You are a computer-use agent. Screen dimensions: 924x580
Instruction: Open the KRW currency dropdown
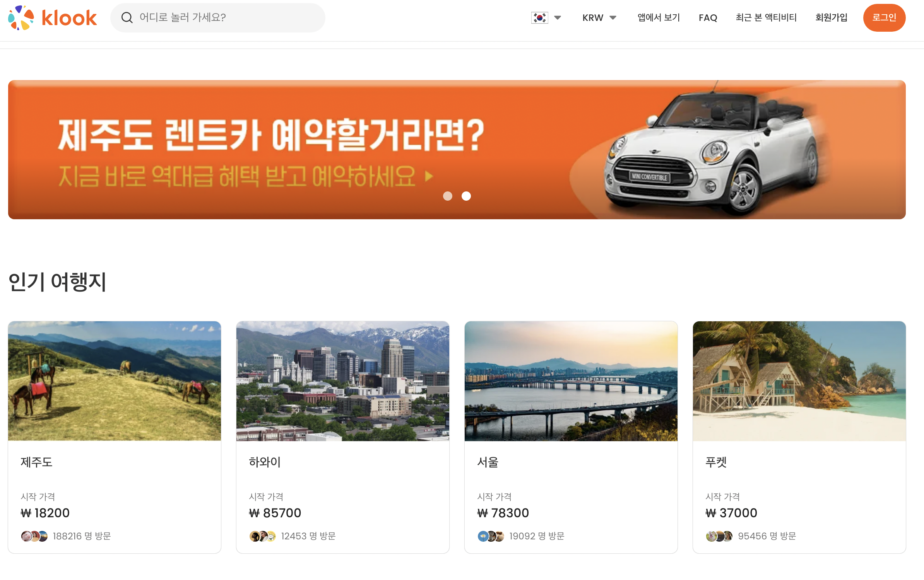click(x=599, y=18)
